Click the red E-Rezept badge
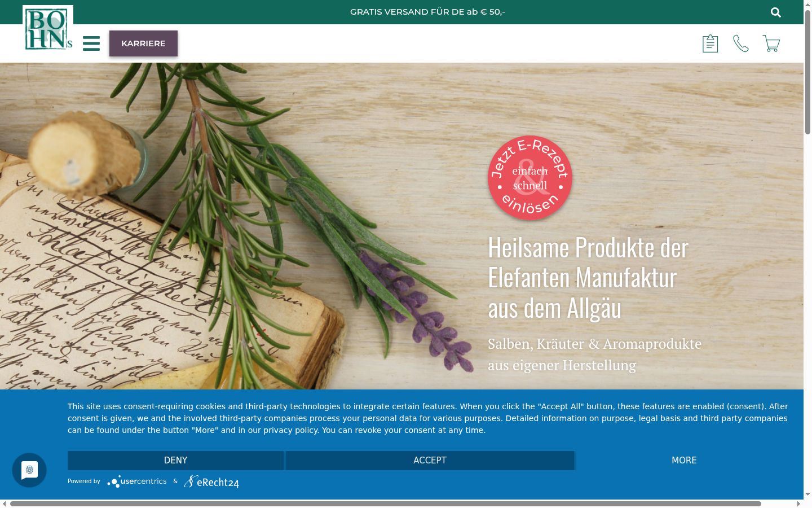The image size is (812, 508). tap(530, 178)
